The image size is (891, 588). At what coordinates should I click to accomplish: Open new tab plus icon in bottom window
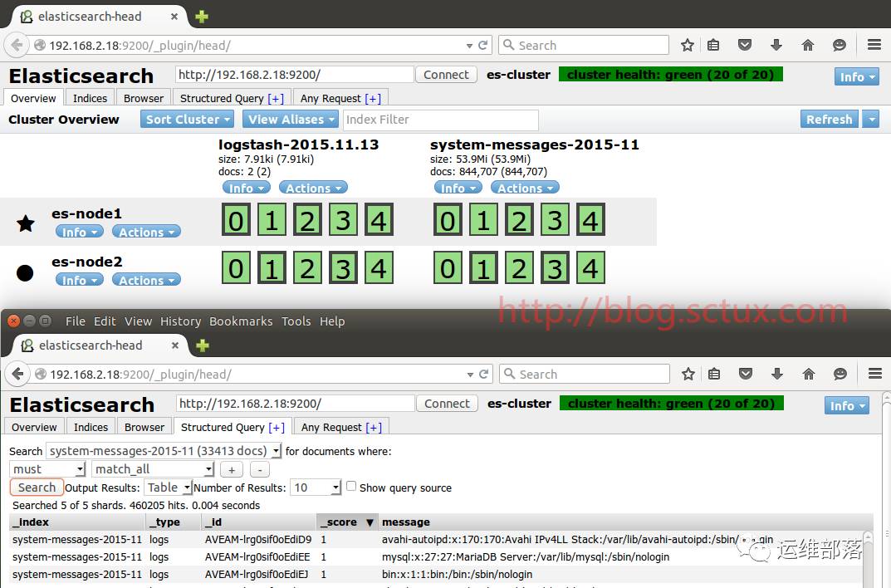[x=203, y=345]
